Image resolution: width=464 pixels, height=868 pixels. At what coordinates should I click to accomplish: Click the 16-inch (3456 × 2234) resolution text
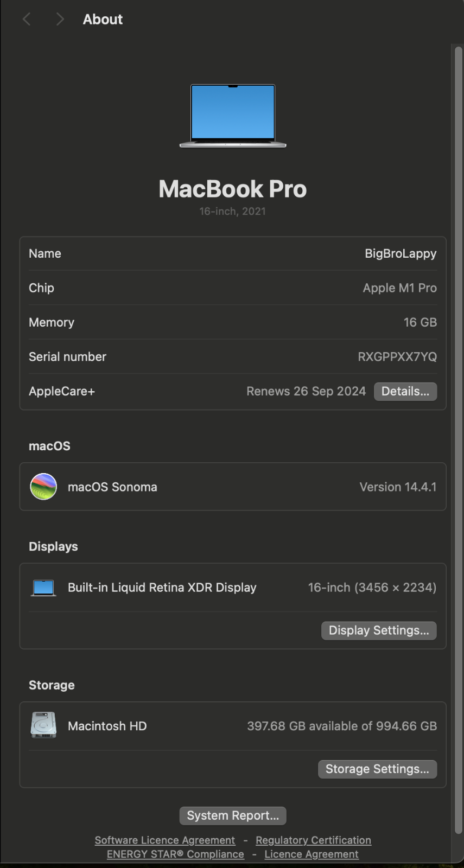tap(372, 588)
